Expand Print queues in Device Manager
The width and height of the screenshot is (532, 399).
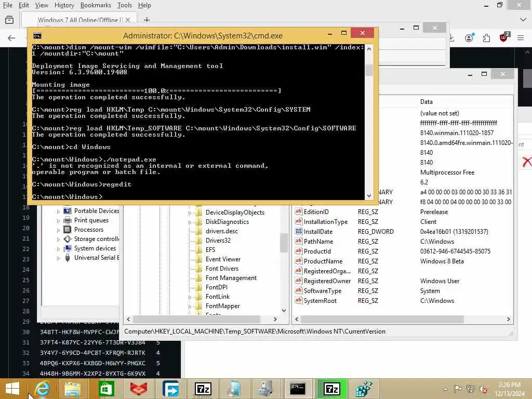pos(58,221)
